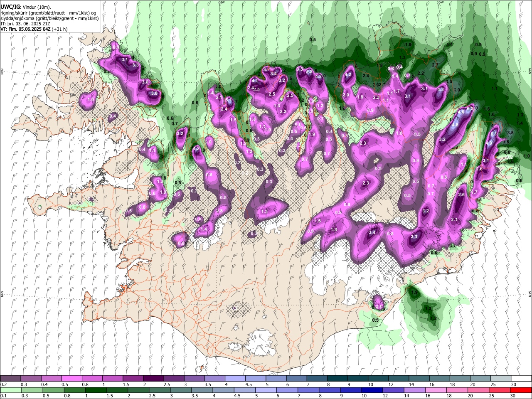
Task: Select the snow legend swatch labeled 0.3
Action: click(31, 379)
